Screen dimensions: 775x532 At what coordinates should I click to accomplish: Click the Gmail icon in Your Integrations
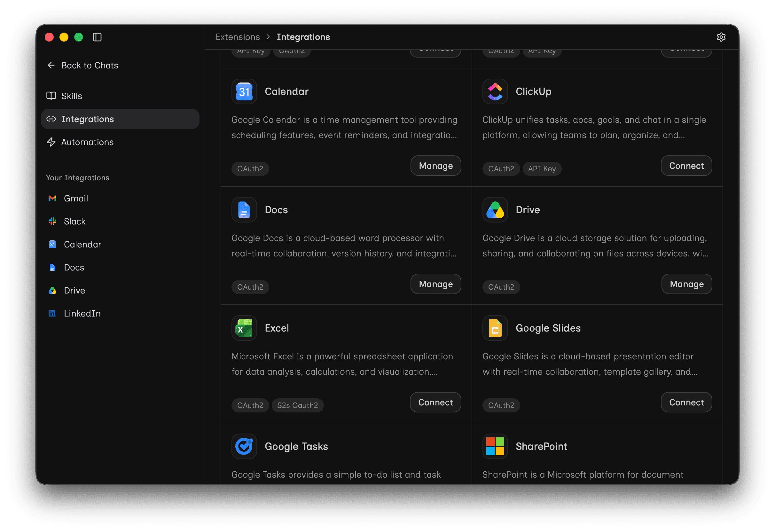click(52, 199)
